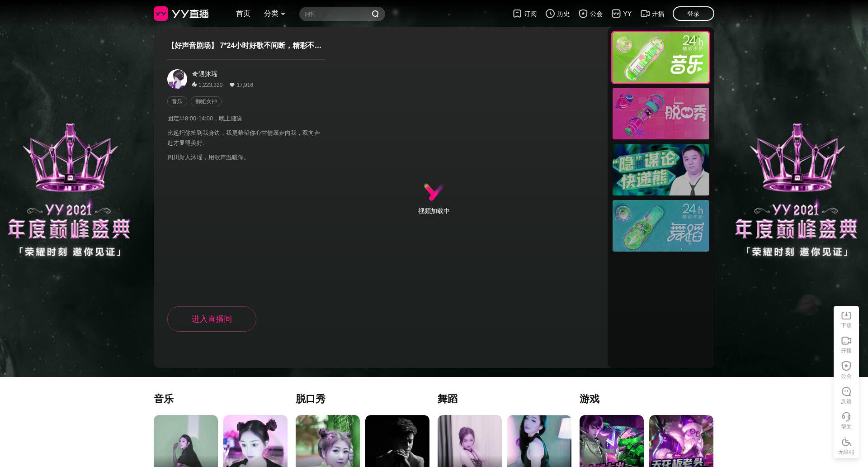The width and height of the screenshot is (868, 467).
Task: Open second stream card under 音乐
Action: coord(255,441)
